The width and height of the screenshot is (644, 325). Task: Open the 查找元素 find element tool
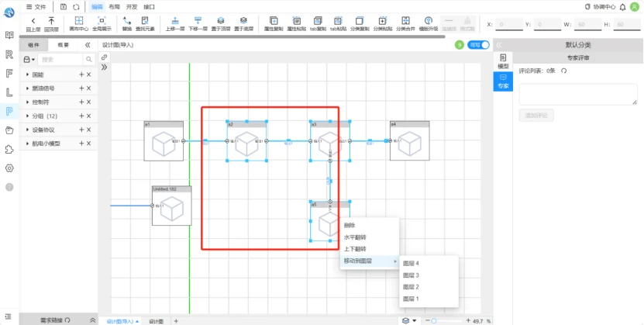(x=145, y=20)
